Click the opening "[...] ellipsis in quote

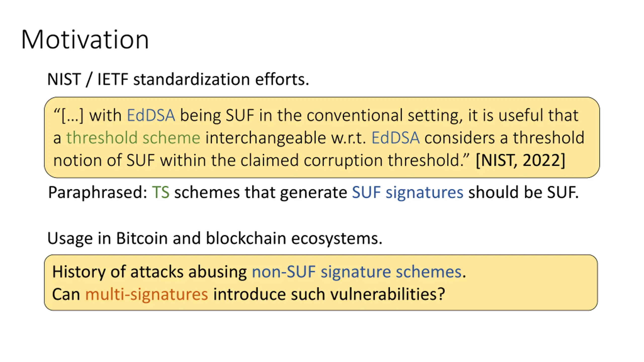[x=69, y=115]
